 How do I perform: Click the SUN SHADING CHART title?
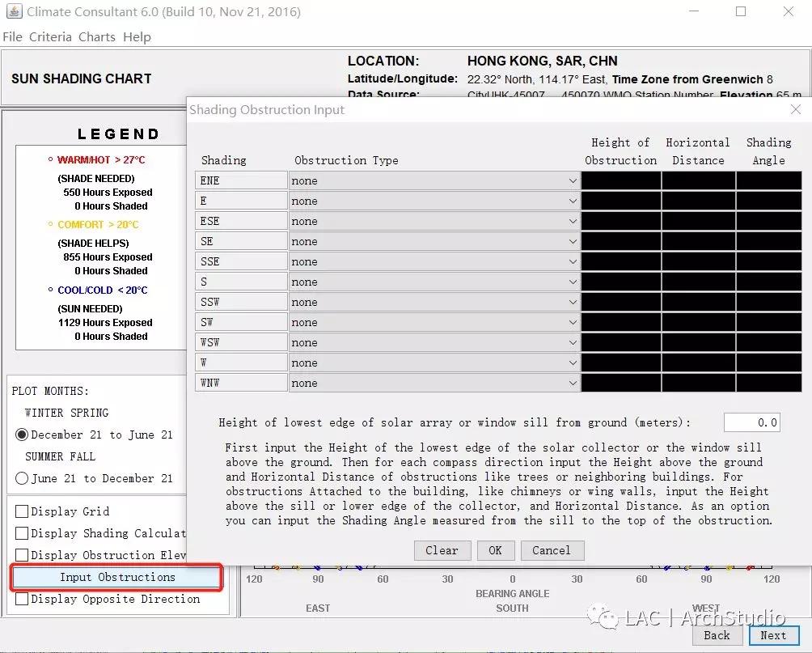coord(82,78)
